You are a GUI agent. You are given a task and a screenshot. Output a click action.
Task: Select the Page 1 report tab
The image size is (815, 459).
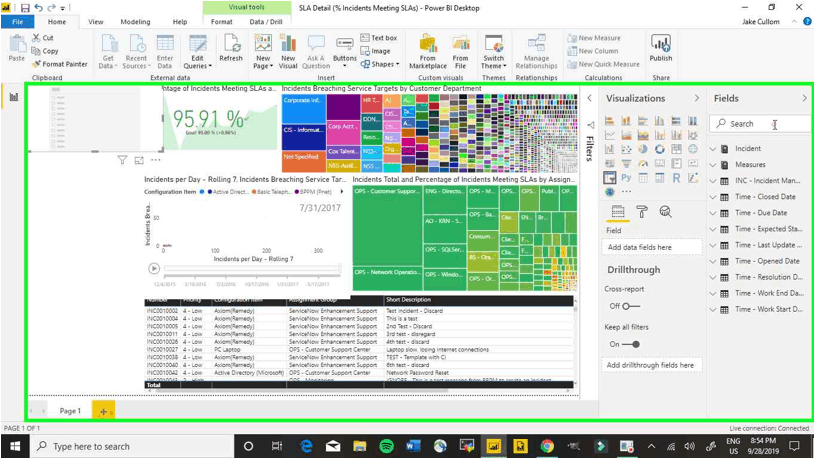pyautogui.click(x=70, y=411)
